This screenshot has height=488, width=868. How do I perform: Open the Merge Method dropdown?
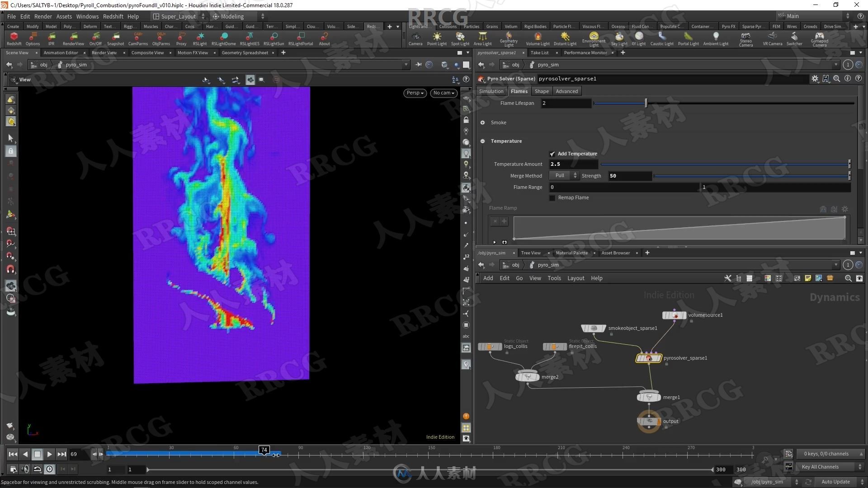pos(563,175)
